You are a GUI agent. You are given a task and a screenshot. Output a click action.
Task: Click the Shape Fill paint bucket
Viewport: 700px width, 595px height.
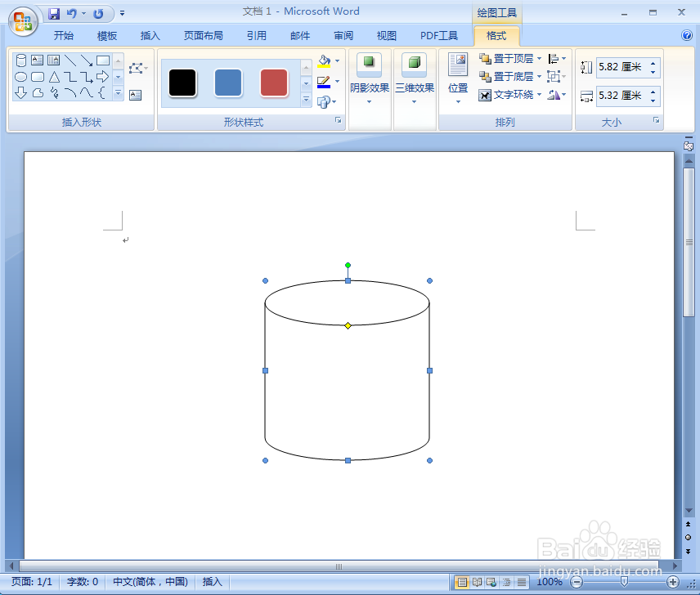[x=324, y=61]
